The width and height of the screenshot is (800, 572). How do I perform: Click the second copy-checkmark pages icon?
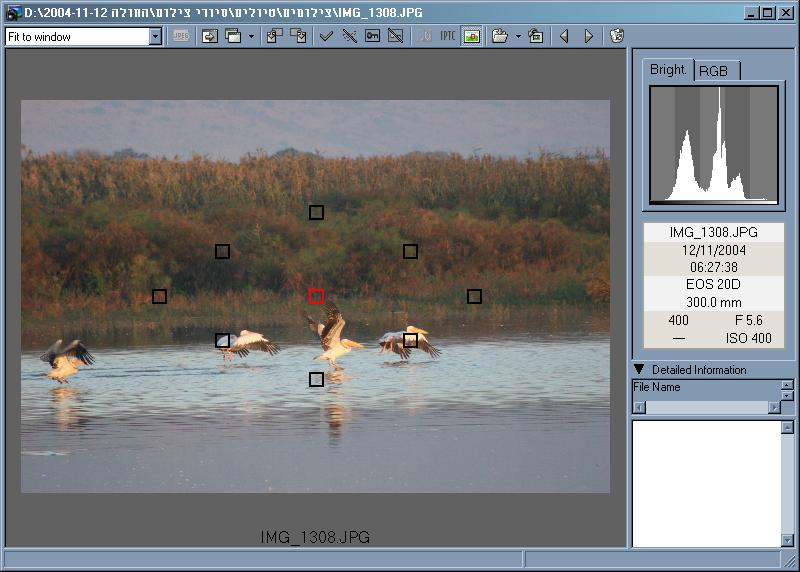pyautogui.click(x=298, y=36)
